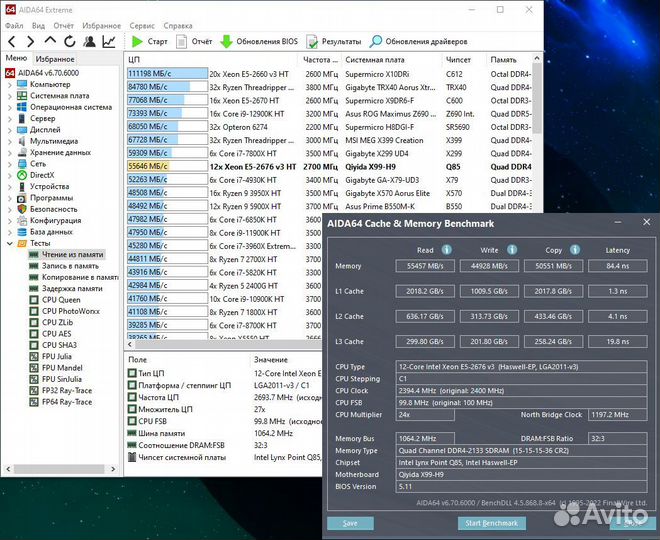Select Запись в память test
The width and height of the screenshot is (660, 540).
click(70, 266)
